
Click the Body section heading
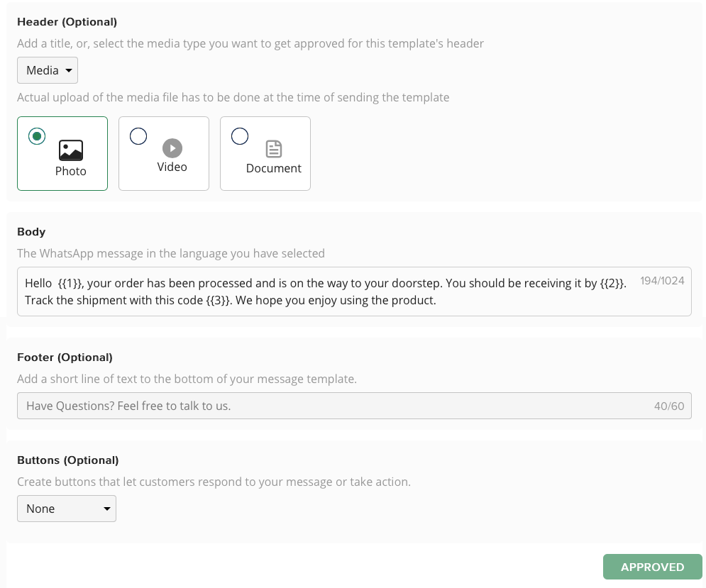[x=31, y=232]
